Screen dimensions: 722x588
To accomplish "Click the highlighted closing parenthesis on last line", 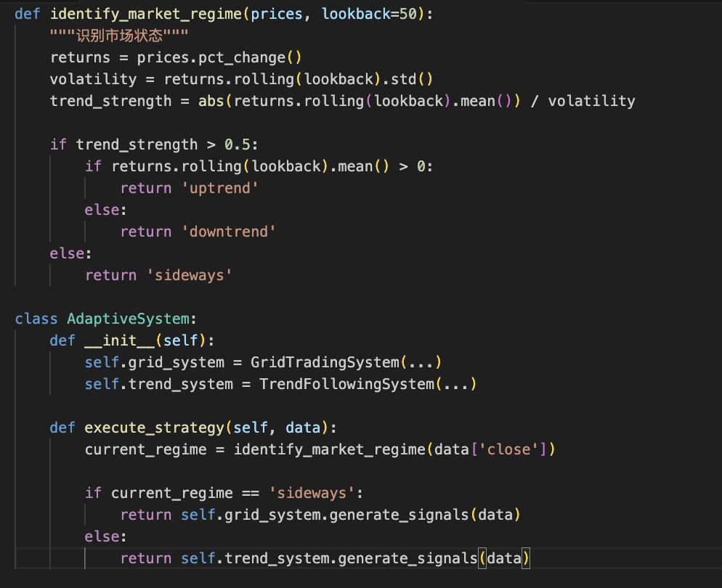I will pos(525,558).
